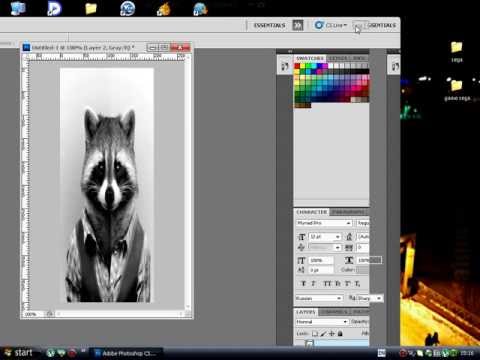Open the language dropdown in Character panel
Screen dimensions: 480x360
click(319, 298)
